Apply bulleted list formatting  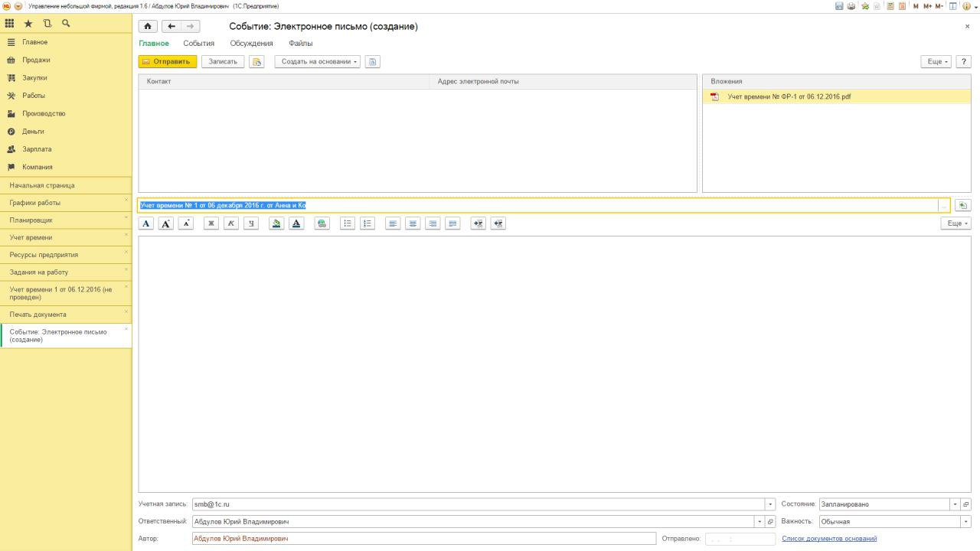[348, 223]
